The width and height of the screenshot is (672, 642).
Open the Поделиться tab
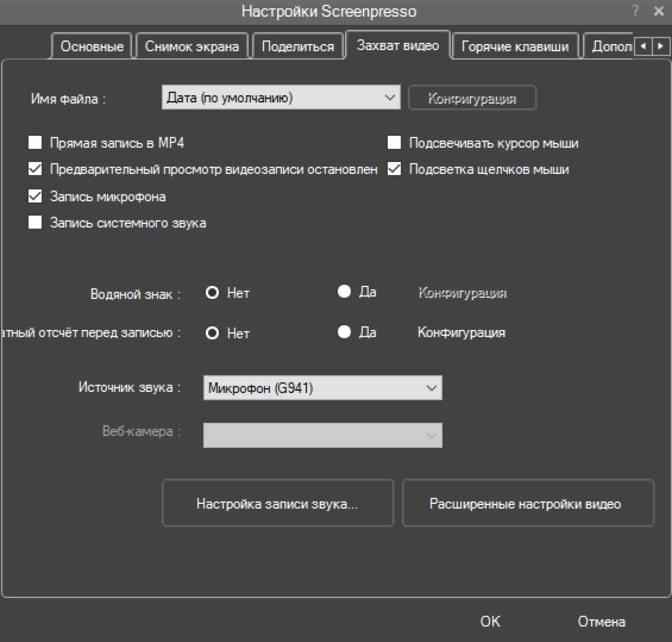(298, 46)
